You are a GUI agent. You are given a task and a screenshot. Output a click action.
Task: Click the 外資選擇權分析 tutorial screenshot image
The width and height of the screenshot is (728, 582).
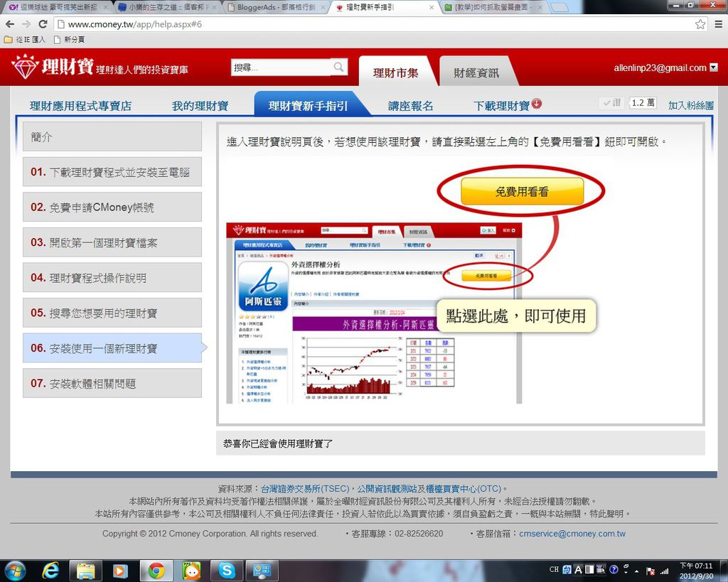click(374, 313)
